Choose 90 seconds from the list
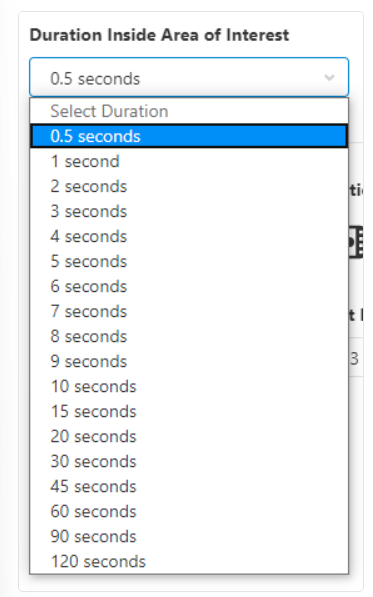Screen dimensions: 373x597 point(189,536)
